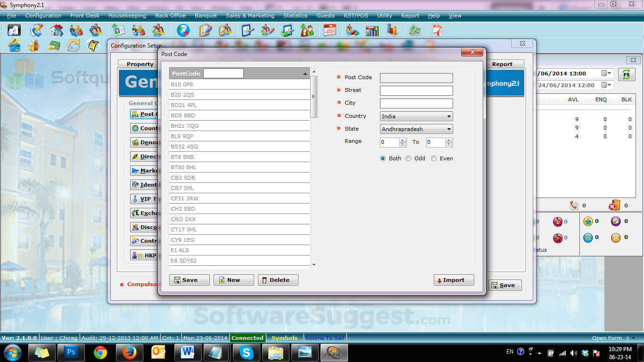Click the PDF document toolbar icon
This screenshot has height=362, width=644.
(x=437, y=31)
